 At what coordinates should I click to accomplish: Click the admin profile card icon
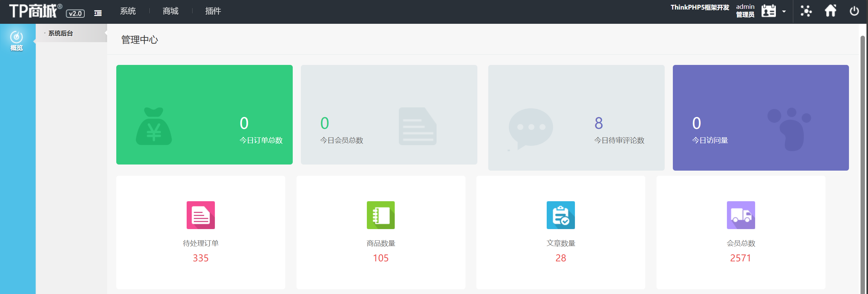click(768, 11)
